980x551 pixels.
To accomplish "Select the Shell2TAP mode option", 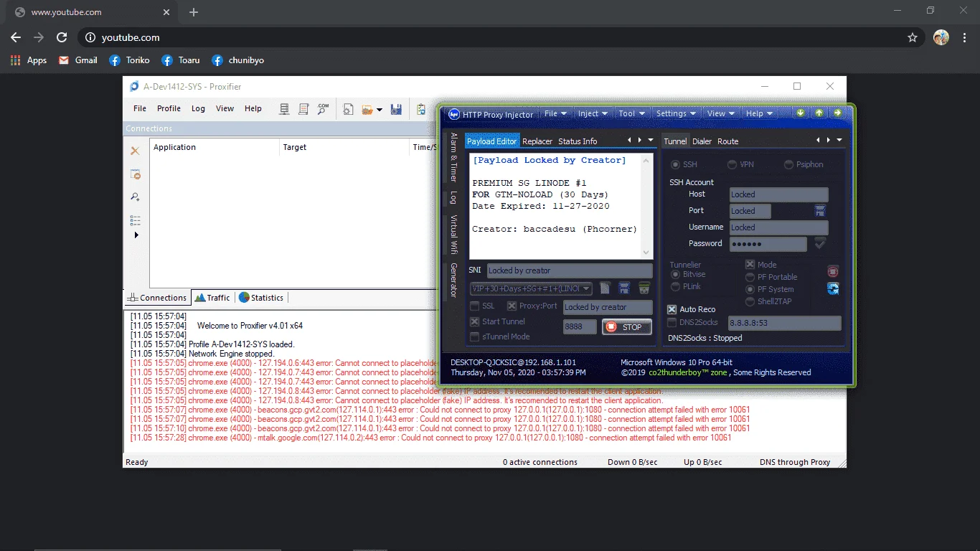I will coord(750,302).
